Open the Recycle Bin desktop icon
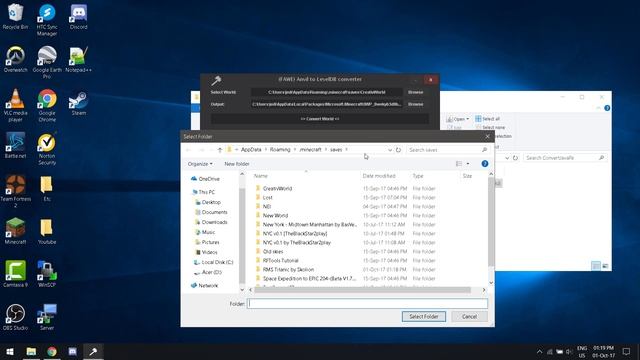The height and width of the screenshot is (360, 640). 15,16
